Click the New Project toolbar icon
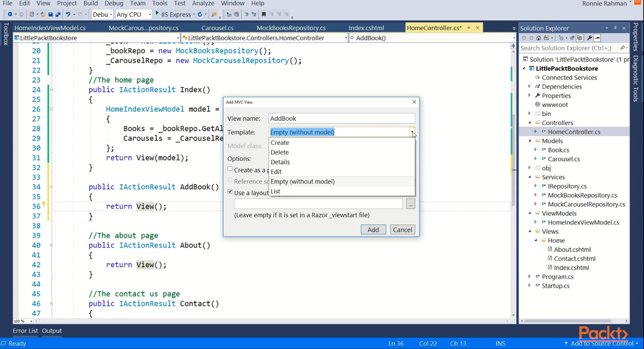The height and width of the screenshot is (349, 644). point(32,14)
